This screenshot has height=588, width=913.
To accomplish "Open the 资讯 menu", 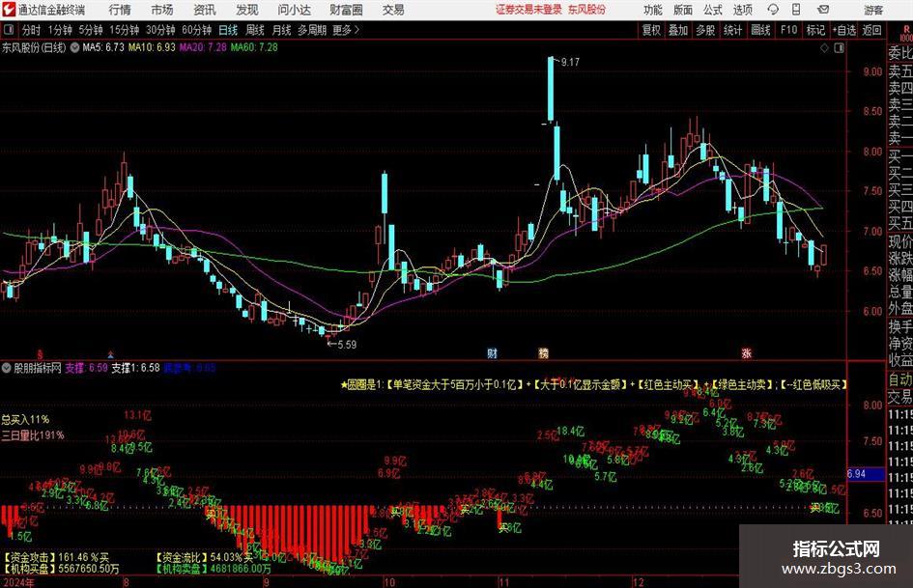I will (x=205, y=10).
